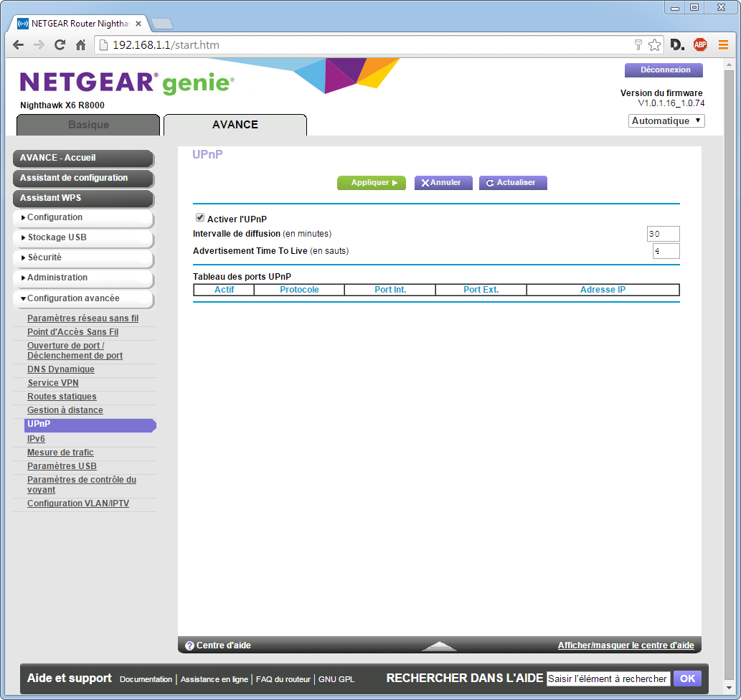The image size is (741, 700).
Task: Collapse the Configuration avancée section
Action: [83, 298]
